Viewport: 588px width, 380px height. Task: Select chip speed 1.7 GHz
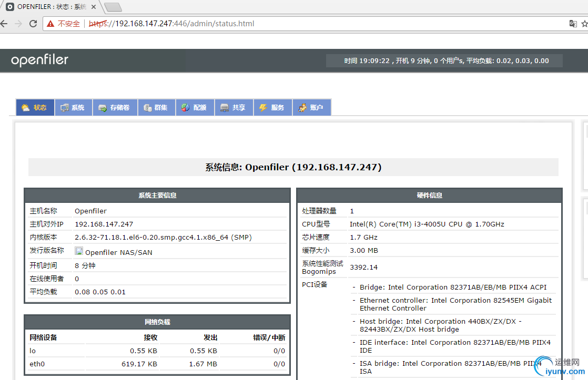coord(364,237)
